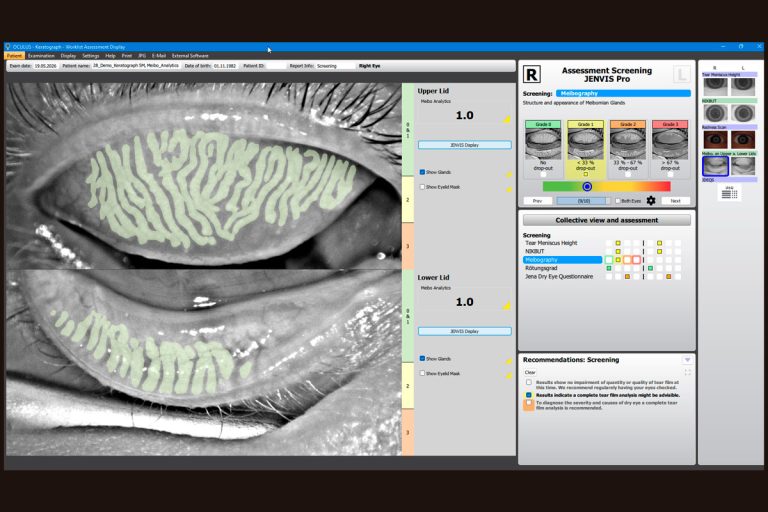
Task: Click the grading color slider handle
Action: (x=587, y=186)
